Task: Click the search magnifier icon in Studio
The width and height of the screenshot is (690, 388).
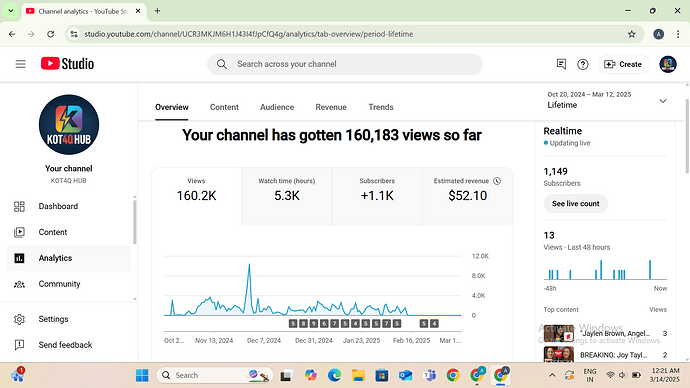Action: point(222,64)
